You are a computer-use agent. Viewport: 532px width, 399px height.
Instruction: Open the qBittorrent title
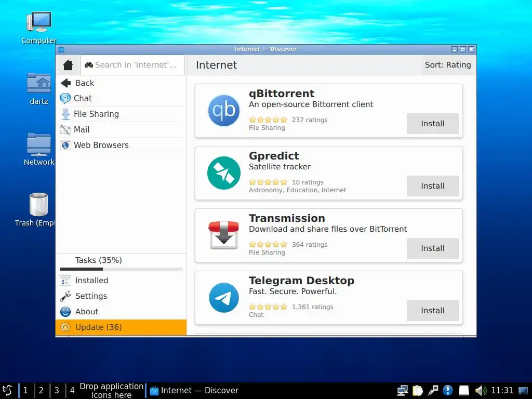coord(282,94)
